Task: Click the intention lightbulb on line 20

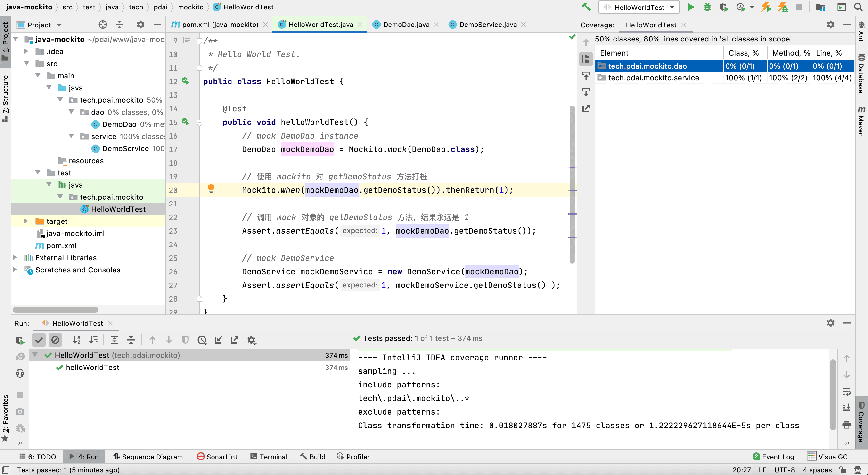Action: tap(211, 188)
